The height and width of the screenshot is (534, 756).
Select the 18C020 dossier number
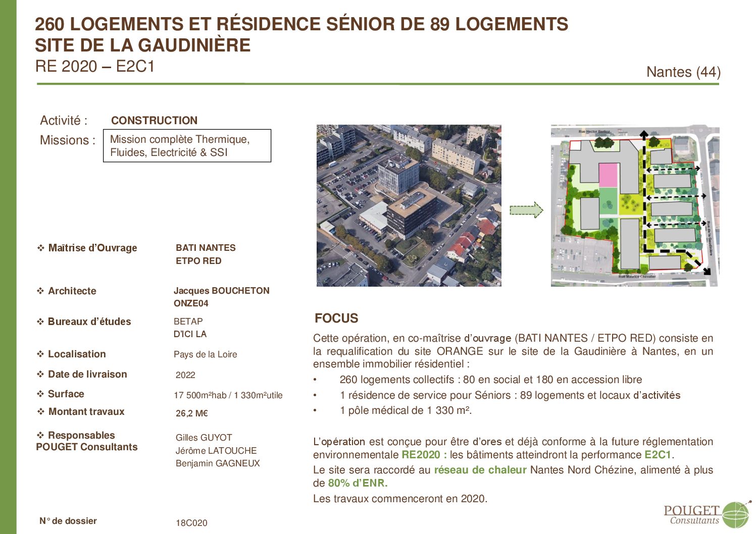(191, 523)
